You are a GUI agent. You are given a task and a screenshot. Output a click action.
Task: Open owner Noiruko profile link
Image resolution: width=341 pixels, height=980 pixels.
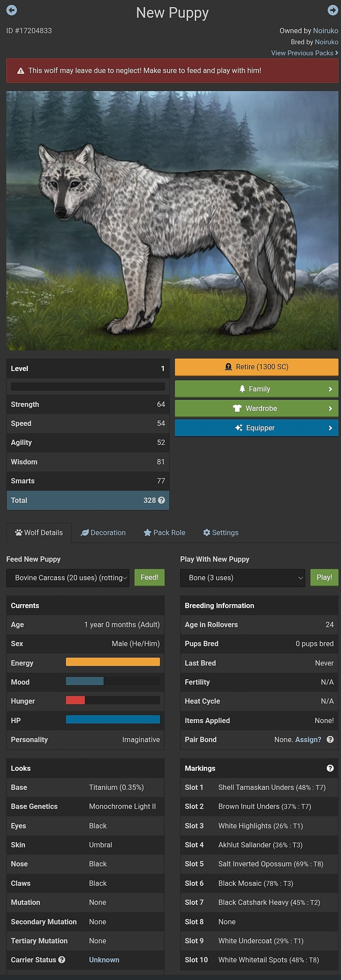click(325, 31)
